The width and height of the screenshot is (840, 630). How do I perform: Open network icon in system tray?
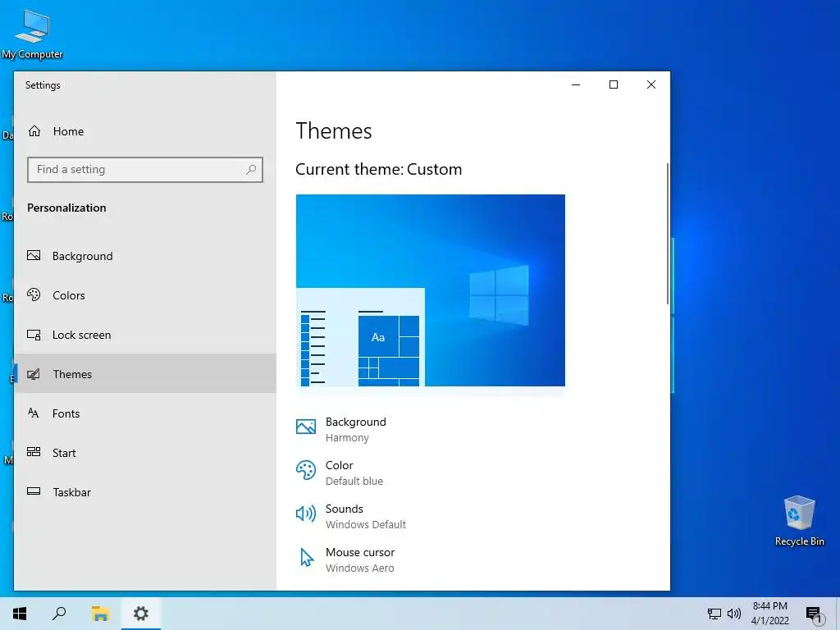[x=714, y=614]
